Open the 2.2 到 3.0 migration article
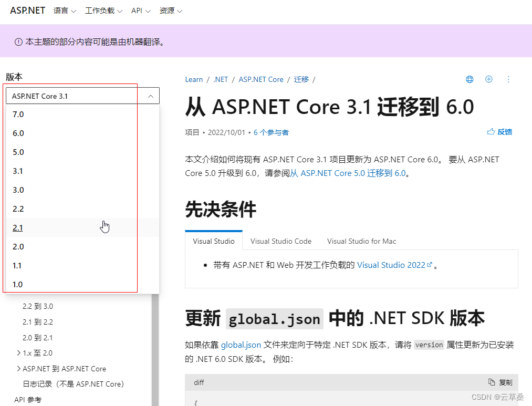Screen dimensions: 532x406 (38, 306)
